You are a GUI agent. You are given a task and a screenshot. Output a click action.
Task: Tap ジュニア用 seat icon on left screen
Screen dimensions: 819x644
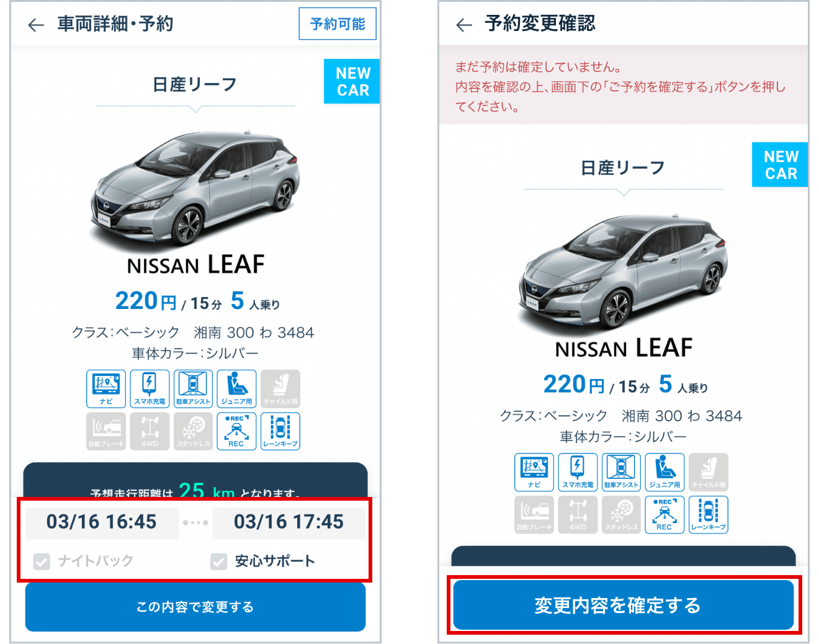pyautogui.click(x=236, y=388)
